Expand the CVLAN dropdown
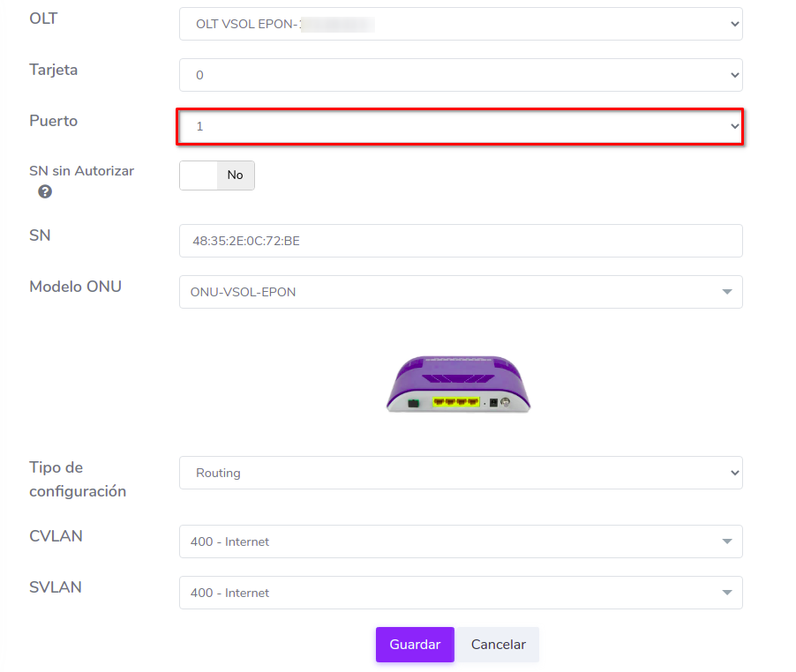The image size is (796, 672). click(460, 541)
